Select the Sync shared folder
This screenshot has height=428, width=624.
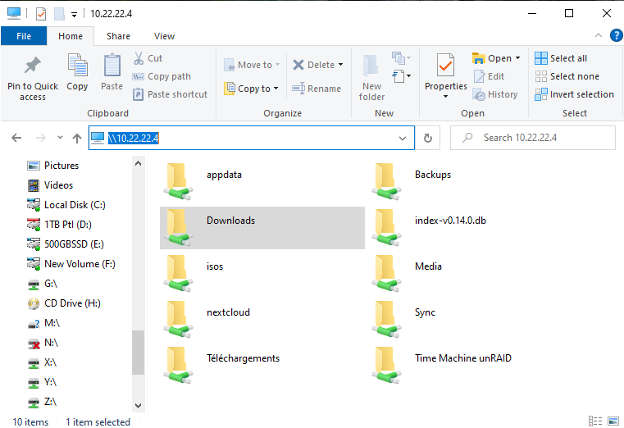pyautogui.click(x=471, y=319)
